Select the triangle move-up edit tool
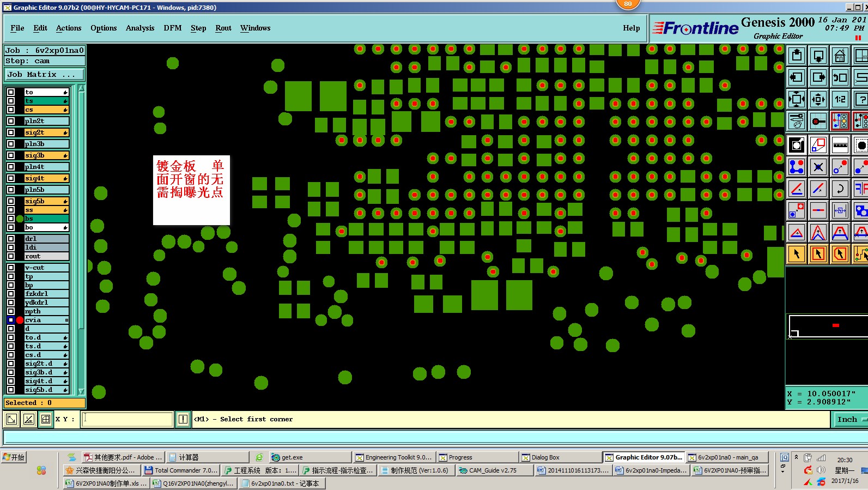The width and height of the screenshot is (868, 490). click(797, 232)
